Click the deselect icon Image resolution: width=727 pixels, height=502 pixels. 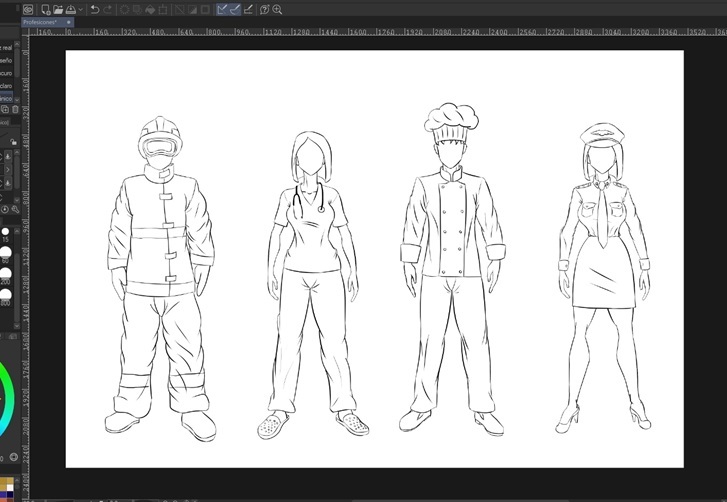coord(179,9)
